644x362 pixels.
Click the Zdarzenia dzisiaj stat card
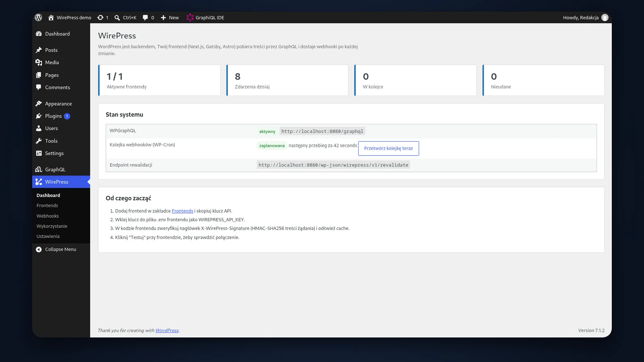287,80
